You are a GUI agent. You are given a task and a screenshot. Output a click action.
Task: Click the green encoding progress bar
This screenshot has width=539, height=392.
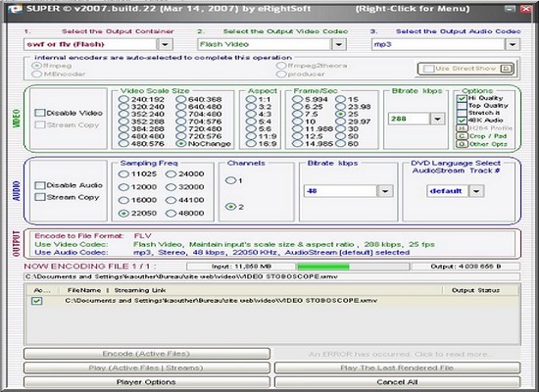[354, 267]
